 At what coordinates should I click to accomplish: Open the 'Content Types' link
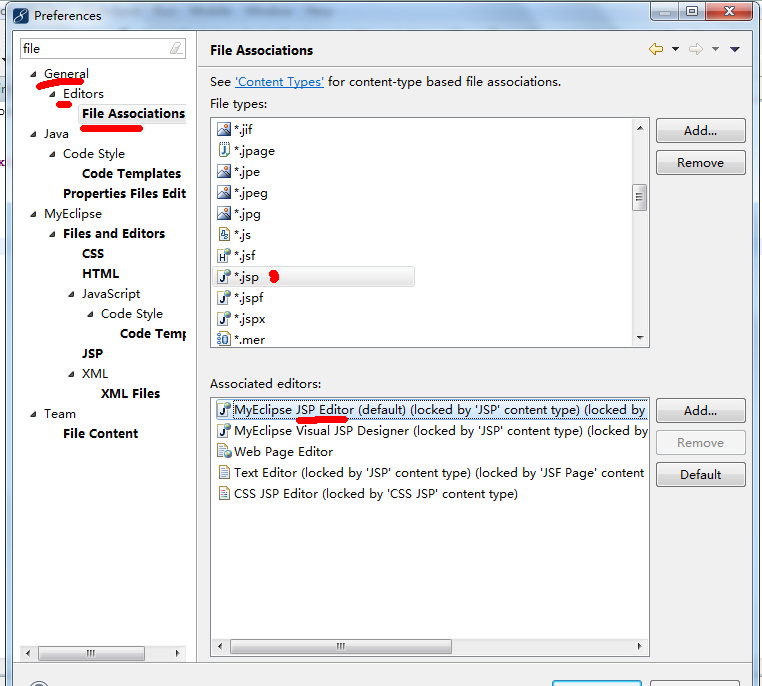[279, 82]
